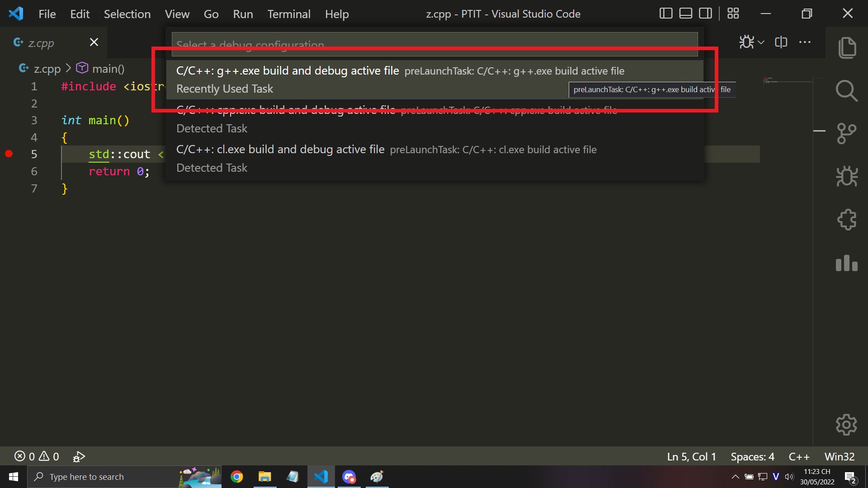Screen dimensions: 868x488
Task: Click Spaces: 4 indentation status entry
Action: click(x=752, y=457)
